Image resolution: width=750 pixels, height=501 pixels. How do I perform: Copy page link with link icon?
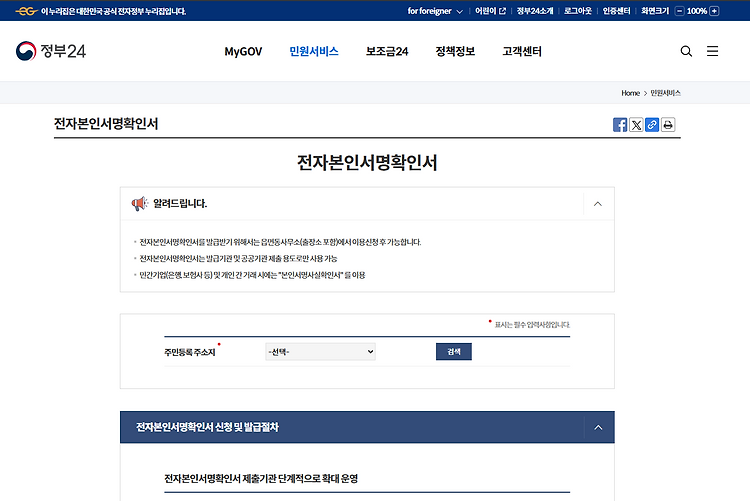point(651,125)
